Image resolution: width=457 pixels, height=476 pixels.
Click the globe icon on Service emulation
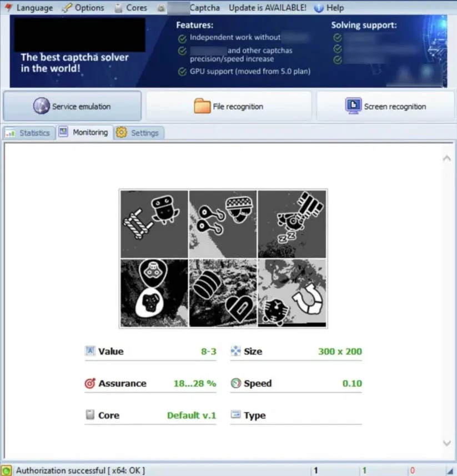coord(42,106)
